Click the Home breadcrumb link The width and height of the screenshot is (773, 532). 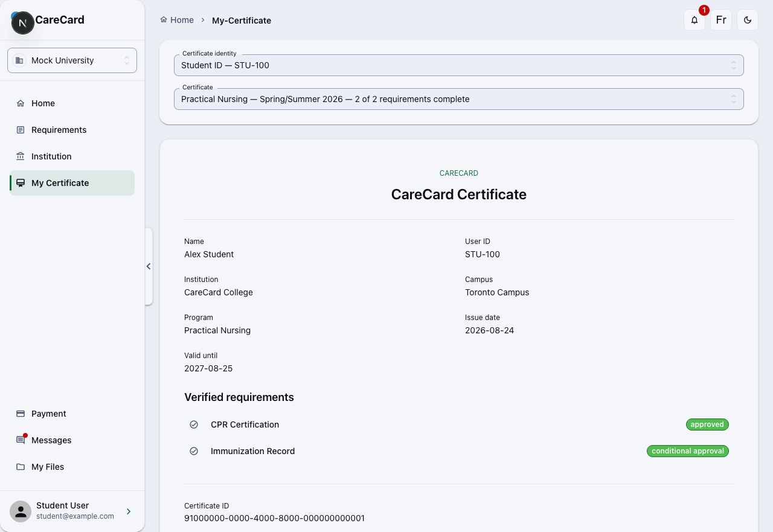[x=177, y=20]
